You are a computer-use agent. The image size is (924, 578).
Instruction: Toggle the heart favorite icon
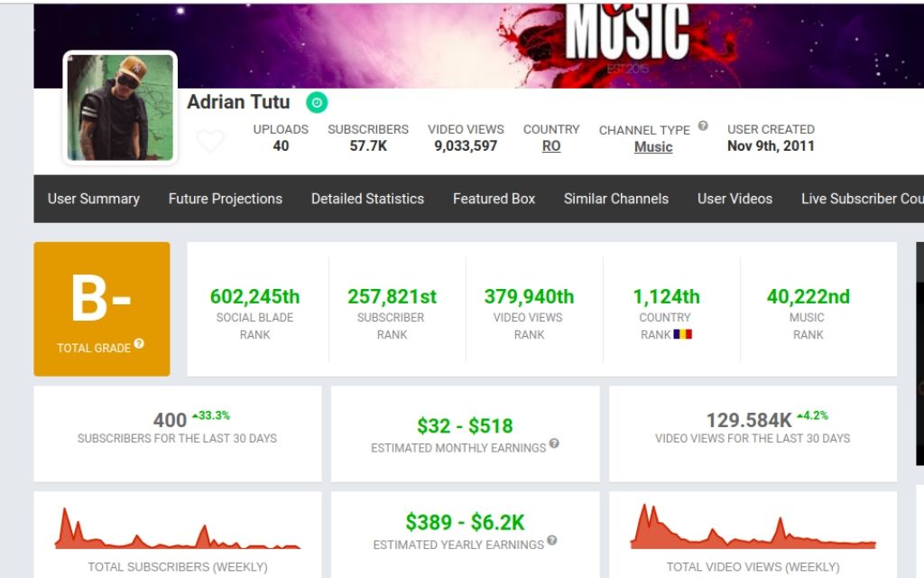point(210,142)
